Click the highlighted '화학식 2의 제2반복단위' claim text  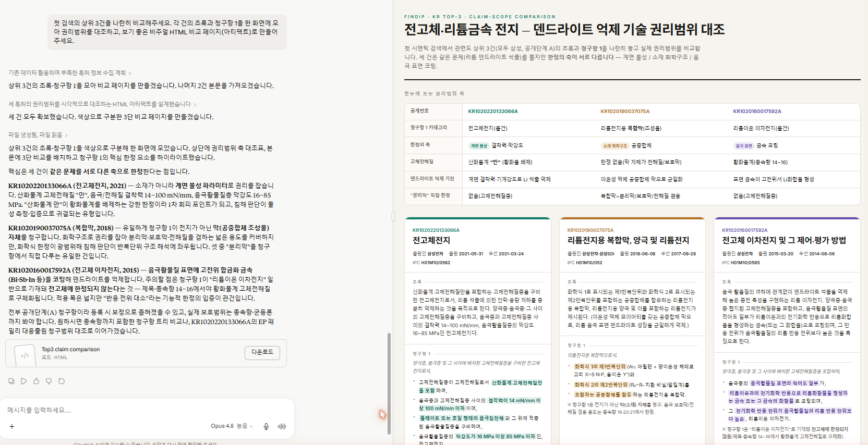[600, 385]
